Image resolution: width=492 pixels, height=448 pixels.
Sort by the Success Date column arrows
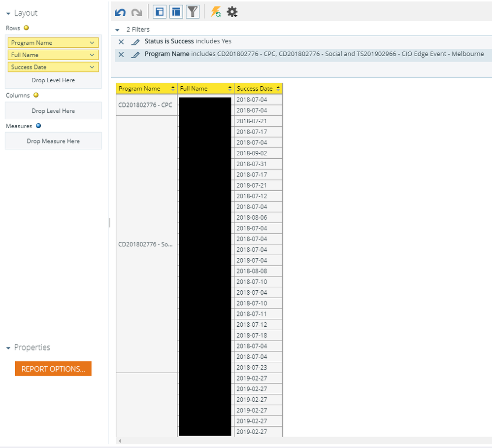pyautogui.click(x=278, y=89)
